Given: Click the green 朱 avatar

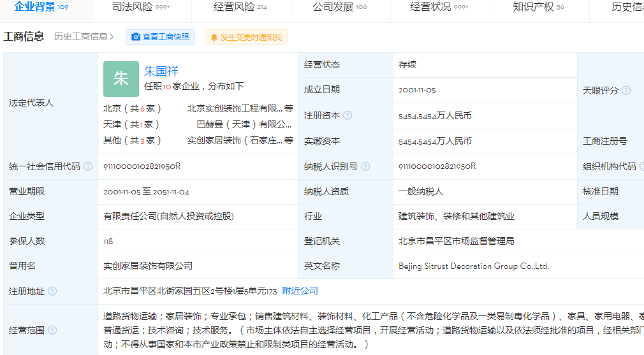Looking at the screenshot, I should click(121, 79).
